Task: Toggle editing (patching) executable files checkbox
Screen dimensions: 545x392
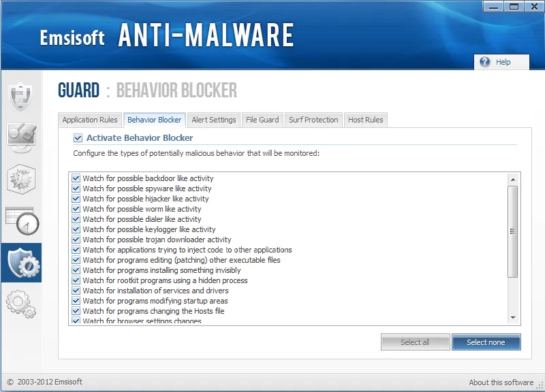Action: (76, 260)
